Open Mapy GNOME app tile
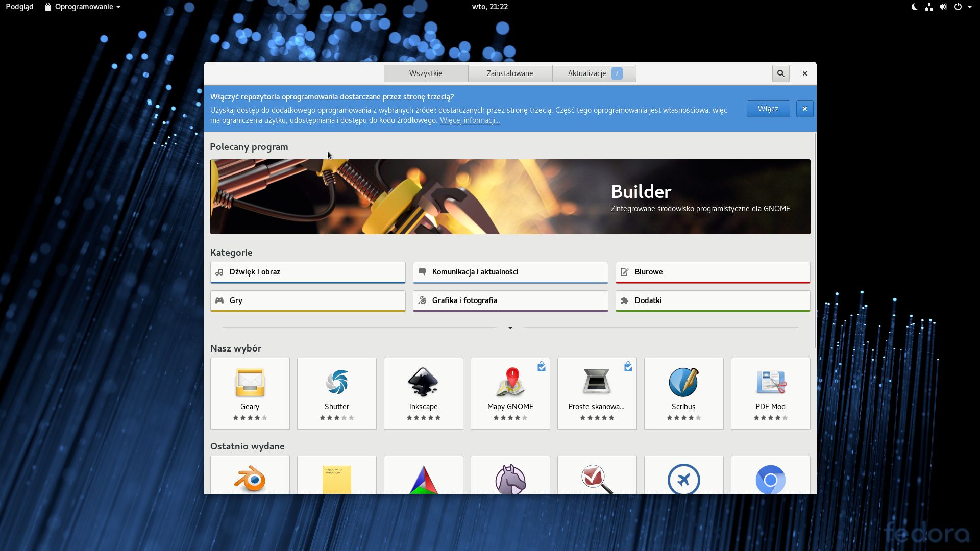 510,393
